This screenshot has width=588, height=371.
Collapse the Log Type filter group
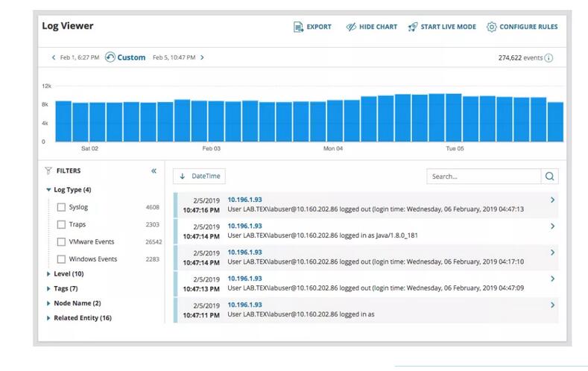pyautogui.click(x=49, y=190)
